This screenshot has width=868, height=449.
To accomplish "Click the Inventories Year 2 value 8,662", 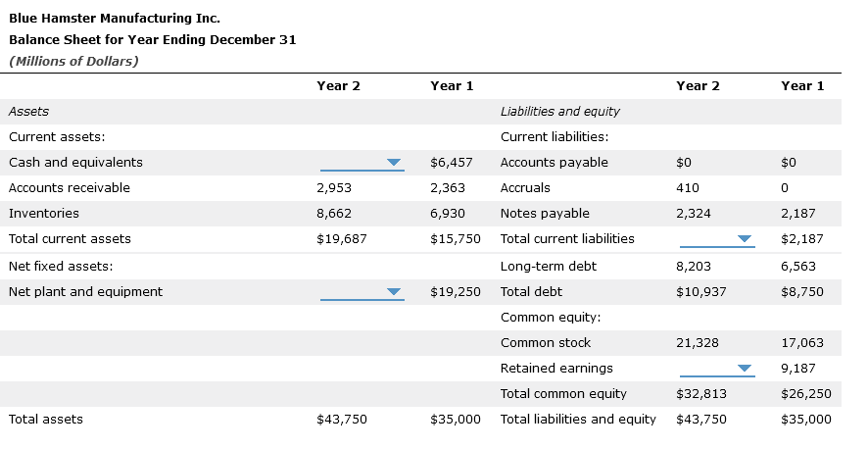I will (334, 214).
